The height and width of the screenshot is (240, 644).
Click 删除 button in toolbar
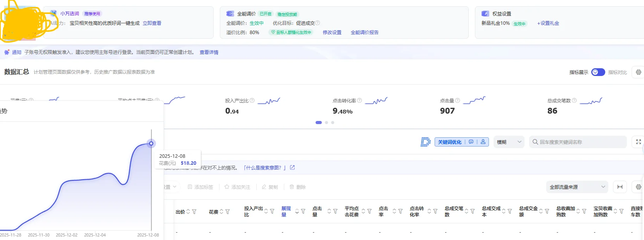pos(298,187)
